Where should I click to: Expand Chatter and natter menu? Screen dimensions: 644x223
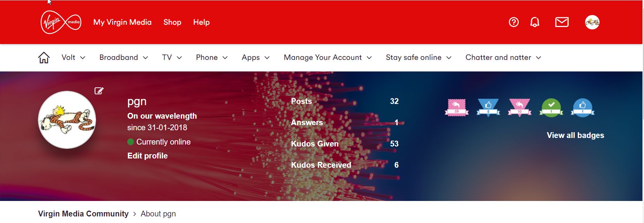point(503,58)
